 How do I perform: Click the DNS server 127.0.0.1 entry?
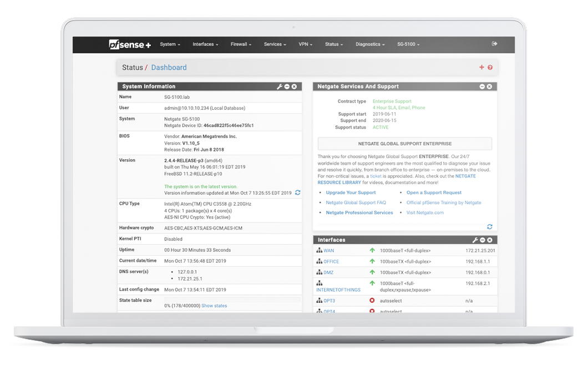point(187,272)
